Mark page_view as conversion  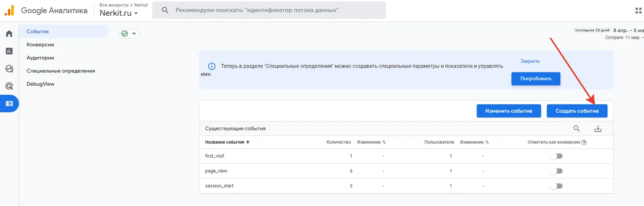(557, 171)
